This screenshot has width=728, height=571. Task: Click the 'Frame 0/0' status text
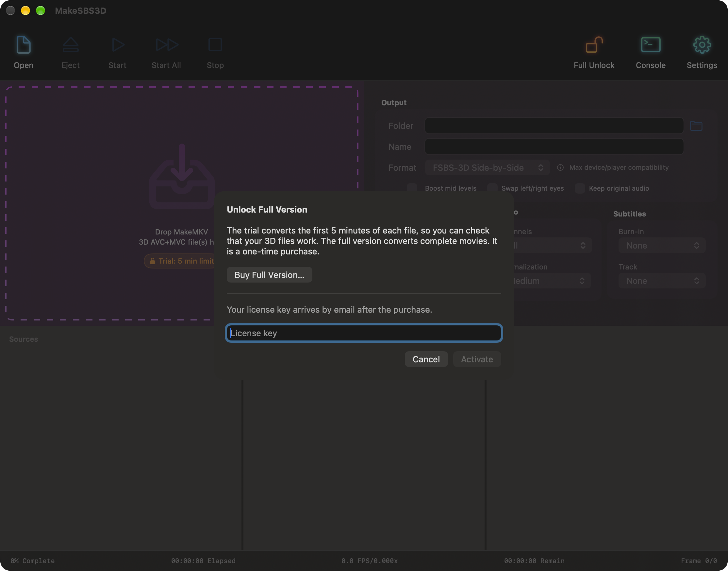(699, 561)
